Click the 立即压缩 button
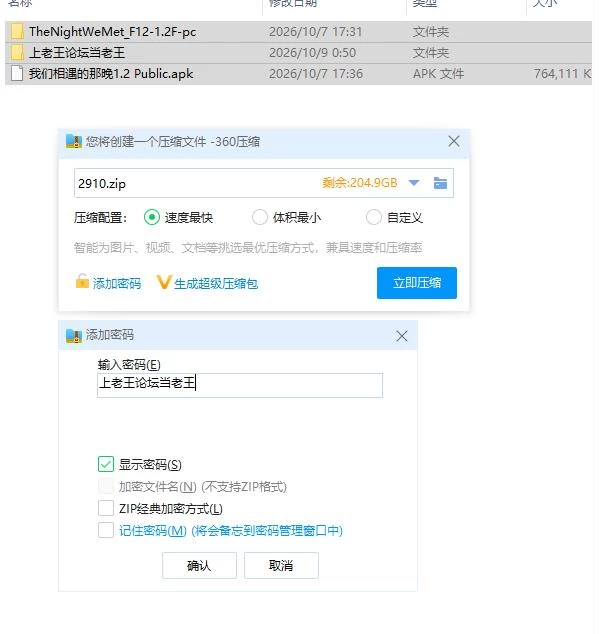The width and height of the screenshot is (613, 634). point(417,283)
